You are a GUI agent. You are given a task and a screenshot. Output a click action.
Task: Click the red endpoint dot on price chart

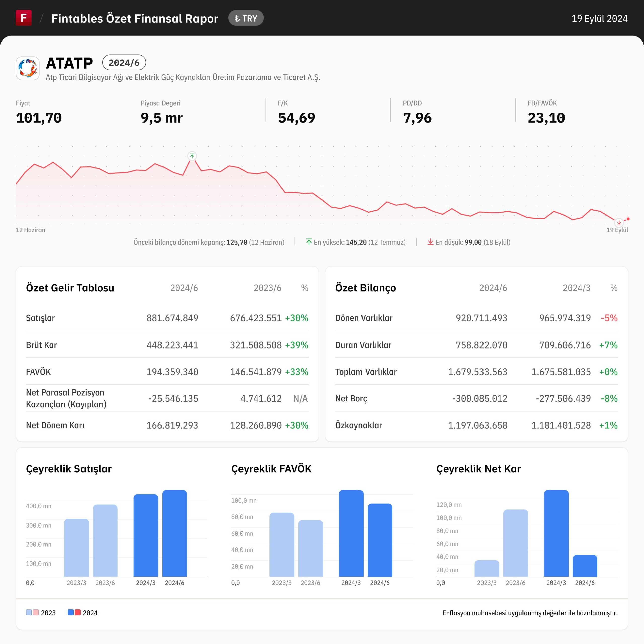[628, 219]
